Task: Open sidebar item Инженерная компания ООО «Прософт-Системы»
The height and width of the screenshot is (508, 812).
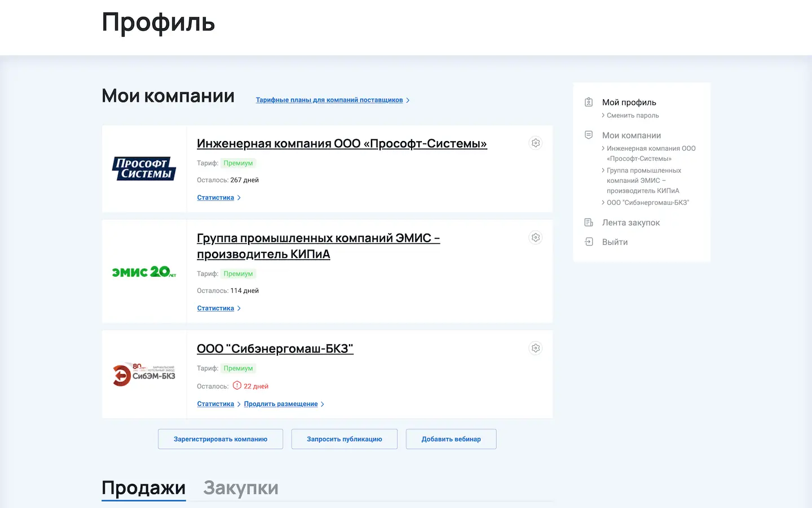Action: pos(651,154)
